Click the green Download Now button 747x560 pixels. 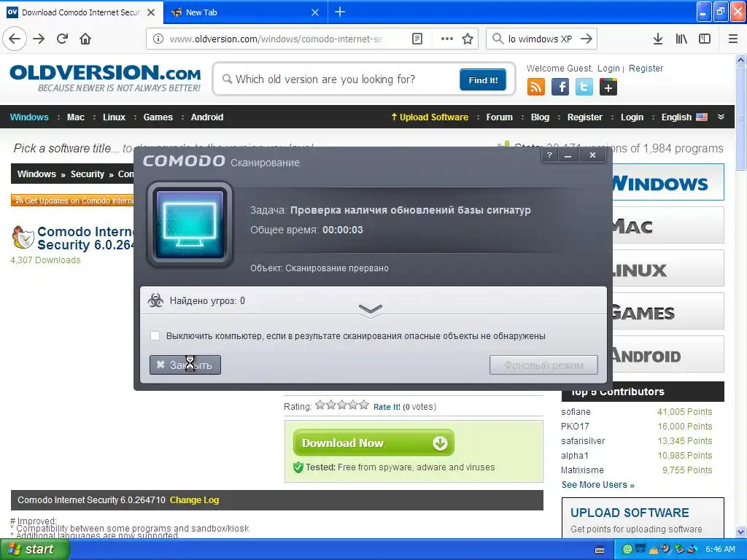click(373, 443)
